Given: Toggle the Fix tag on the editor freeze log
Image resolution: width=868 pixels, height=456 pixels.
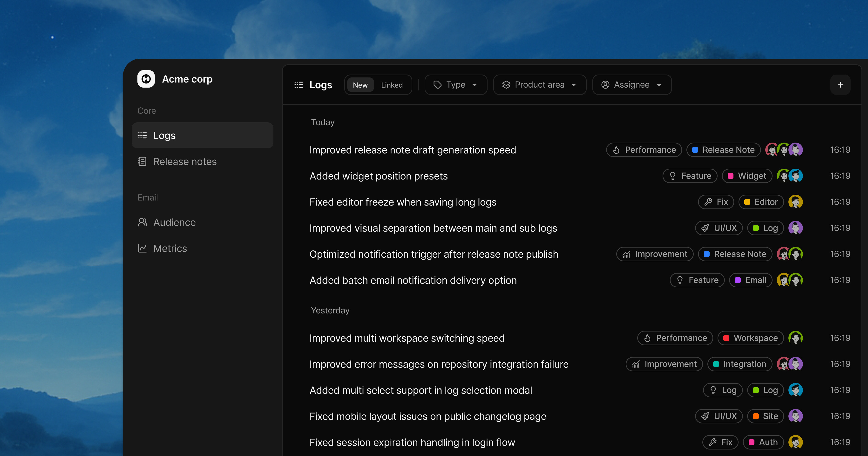Looking at the screenshot, I should tap(716, 202).
